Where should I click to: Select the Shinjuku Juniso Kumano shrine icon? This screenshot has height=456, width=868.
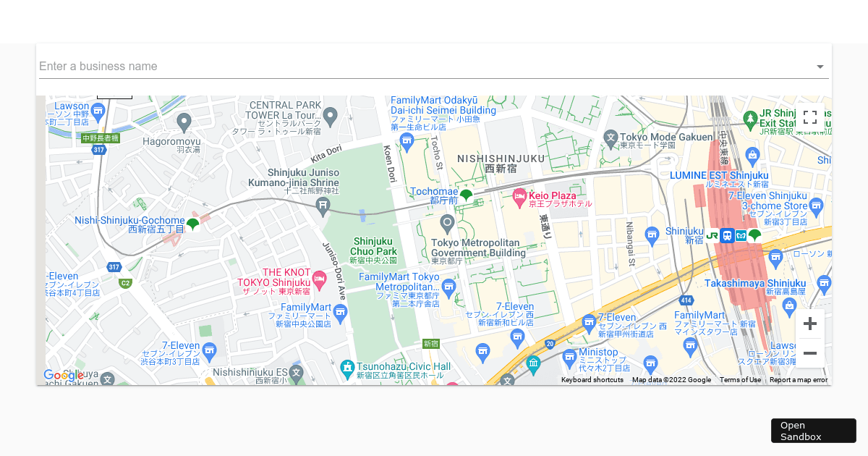tap(323, 207)
